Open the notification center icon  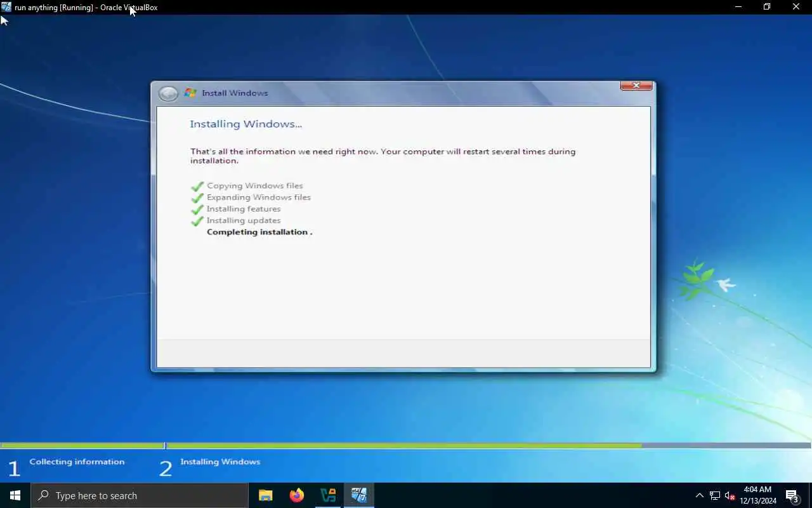792,495
